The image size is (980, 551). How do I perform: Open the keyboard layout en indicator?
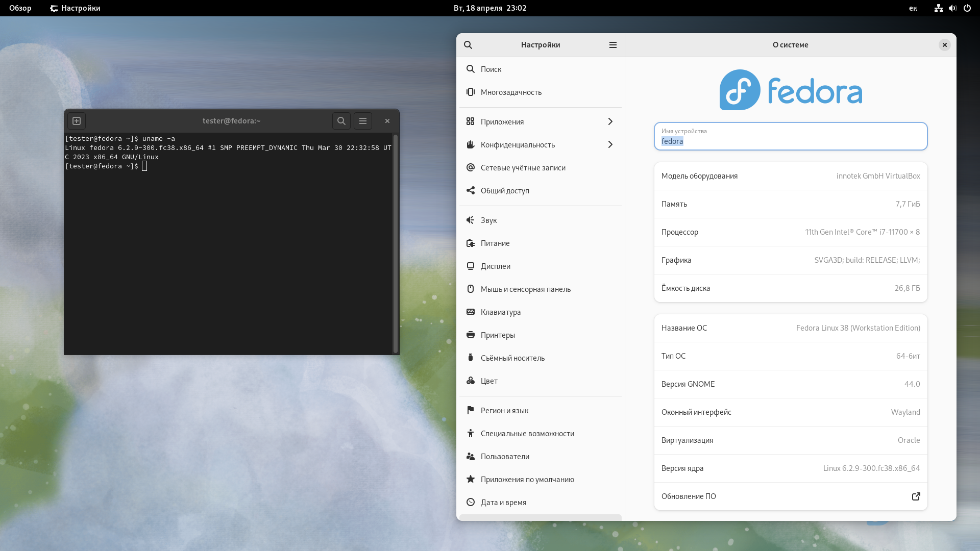pos(913,8)
